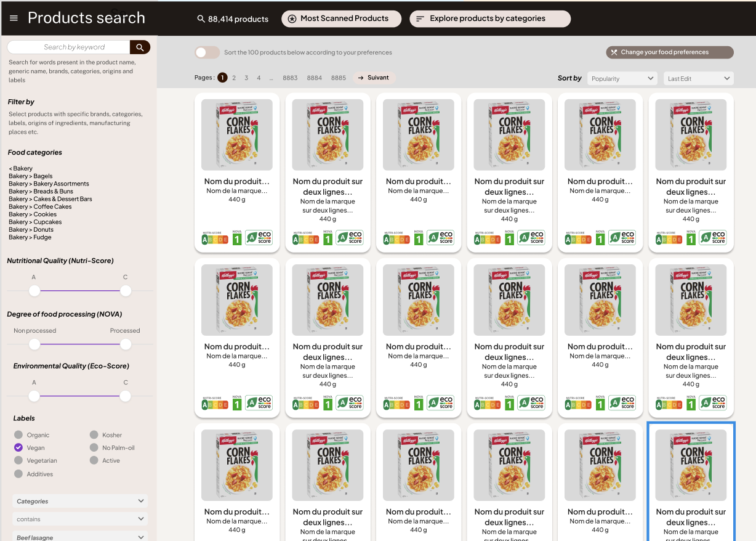This screenshot has height=541, width=756.
Task: Click Suivant to go to the next page
Action: coord(374,78)
